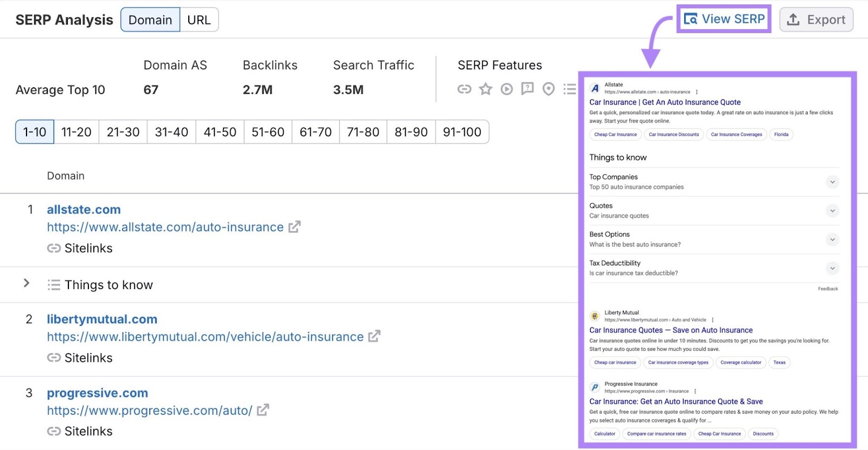Click the location pin icon in SERP Features
Viewport: 868px width, 450px height.
click(x=548, y=89)
